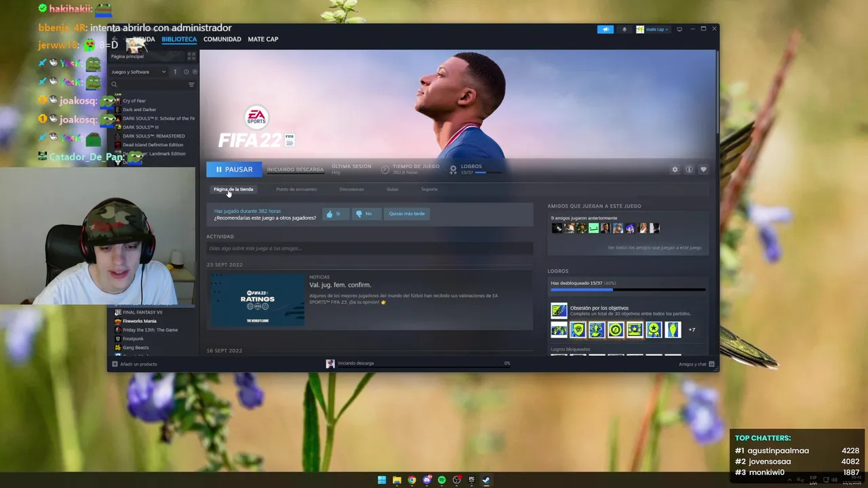Select Gang Beasts in library
The width and height of the screenshot is (868, 488).
136,348
